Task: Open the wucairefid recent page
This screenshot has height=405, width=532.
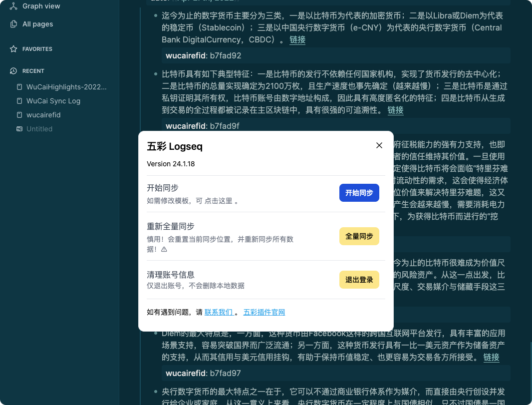Action: (x=43, y=115)
